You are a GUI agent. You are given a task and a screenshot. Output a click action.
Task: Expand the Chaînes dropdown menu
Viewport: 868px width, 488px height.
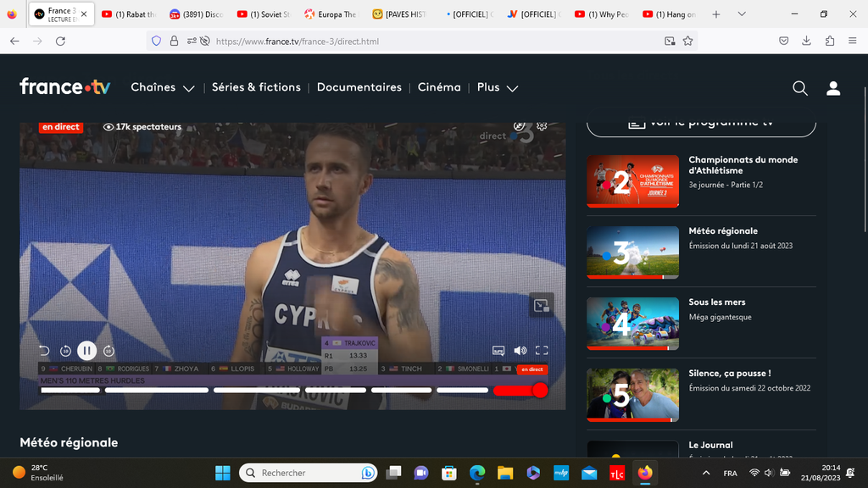[163, 87]
